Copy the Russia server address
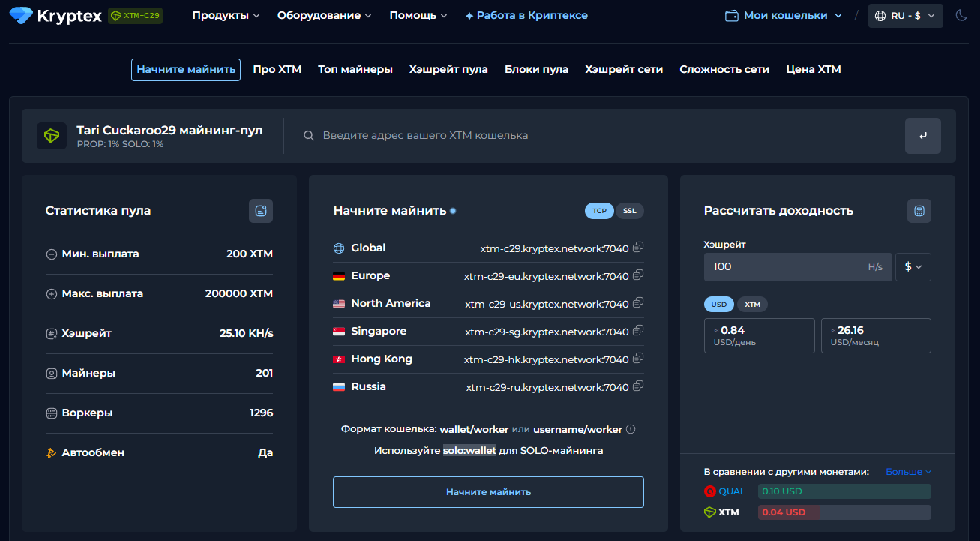This screenshot has width=980, height=541. tap(638, 386)
